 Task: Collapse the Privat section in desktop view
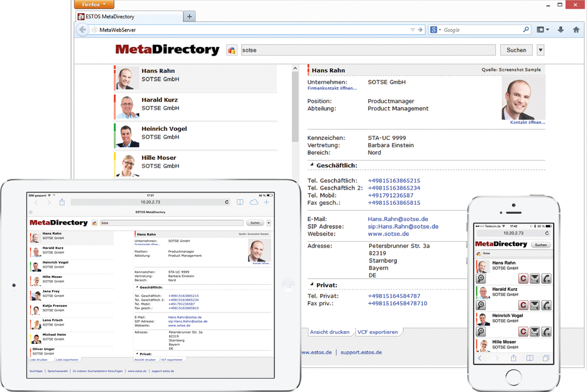312,285
